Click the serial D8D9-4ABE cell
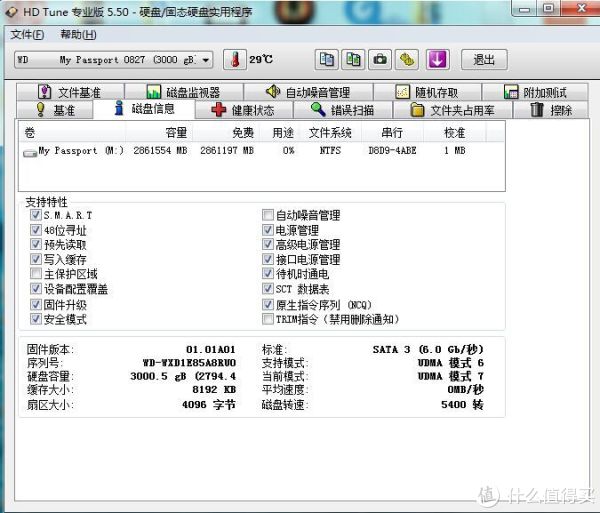Image resolution: width=600 pixels, height=513 pixels. point(392,151)
